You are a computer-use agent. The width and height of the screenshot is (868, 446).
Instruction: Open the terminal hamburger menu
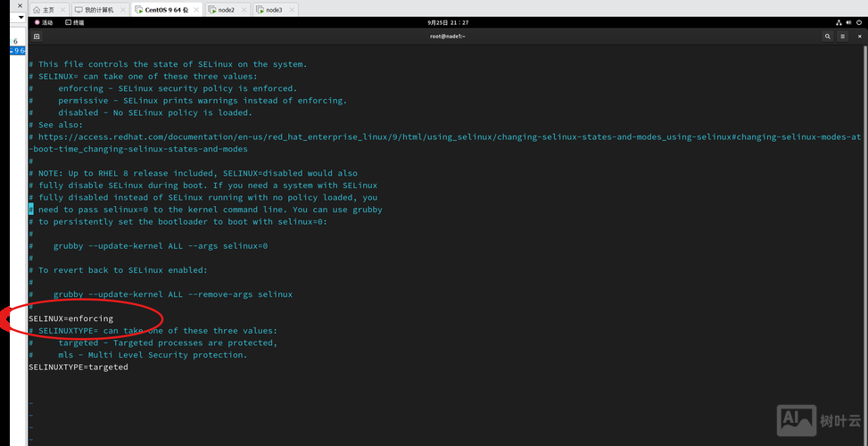coord(843,37)
